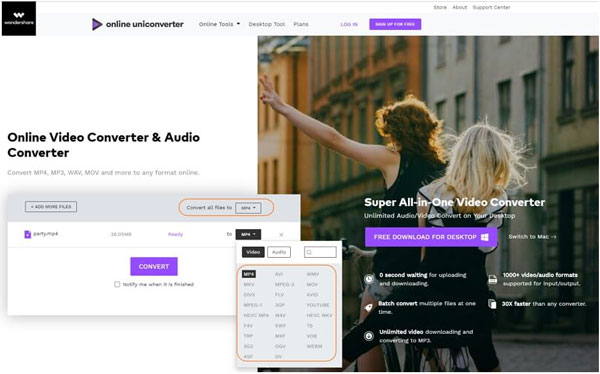Image resolution: width=600 pixels, height=374 pixels.
Task: Remove party.mp4 with the X icon
Action: 281,235
